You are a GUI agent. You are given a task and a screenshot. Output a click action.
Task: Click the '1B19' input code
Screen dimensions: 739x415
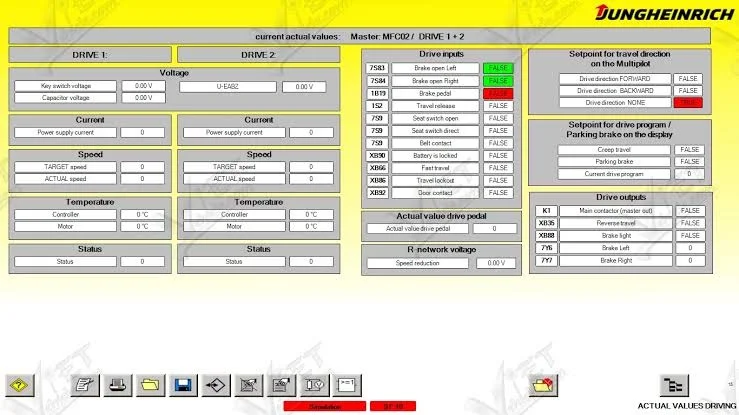coord(377,93)
